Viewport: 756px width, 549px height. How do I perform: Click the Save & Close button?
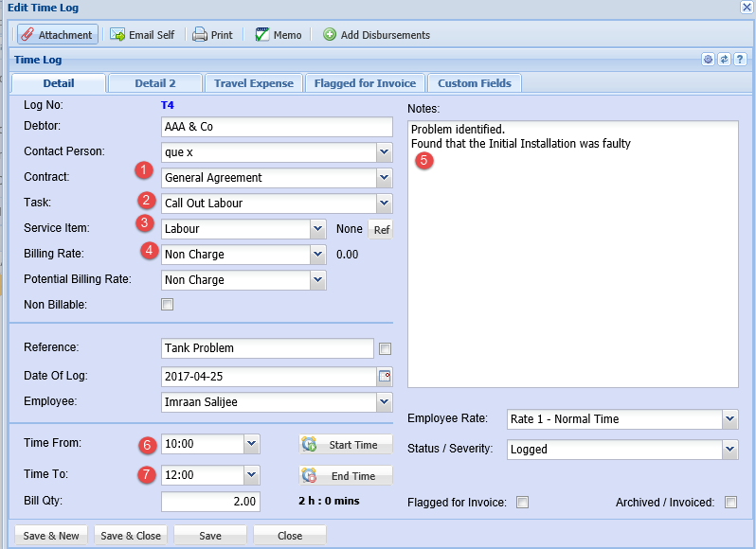coord(131,536)
